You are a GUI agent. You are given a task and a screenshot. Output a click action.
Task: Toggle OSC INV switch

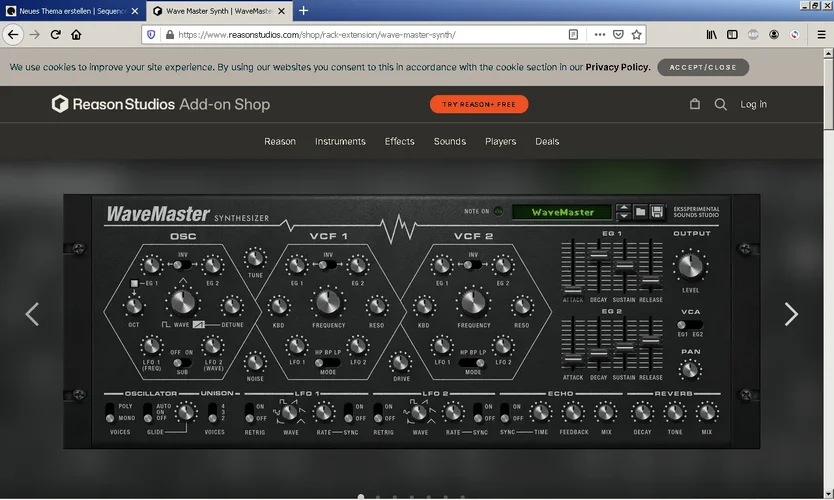(182, 264)
